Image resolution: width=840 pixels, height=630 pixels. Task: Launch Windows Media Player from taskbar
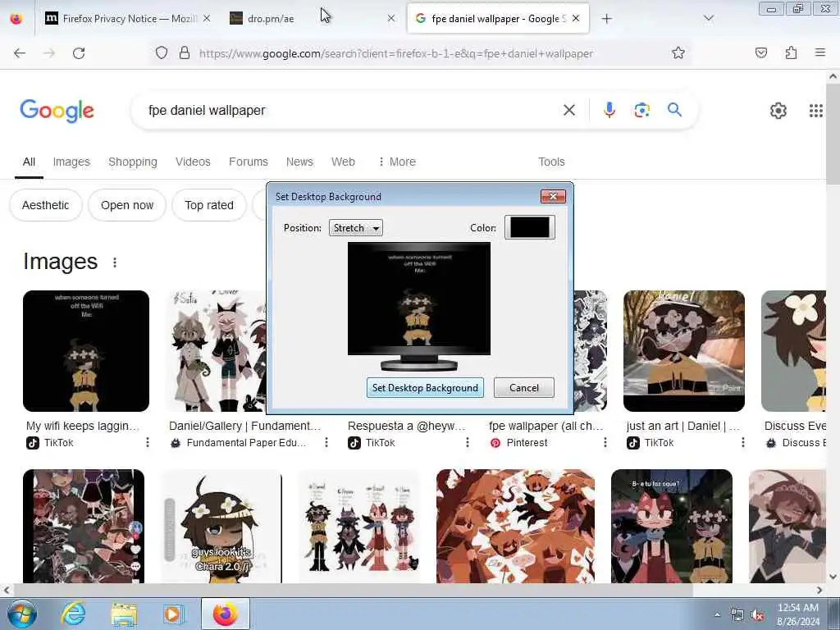pos(174,614)
